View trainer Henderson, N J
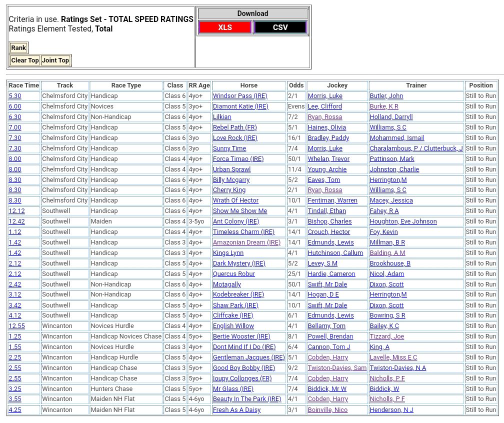The width and height of the screenshot is (504, 423). (391, 410)
